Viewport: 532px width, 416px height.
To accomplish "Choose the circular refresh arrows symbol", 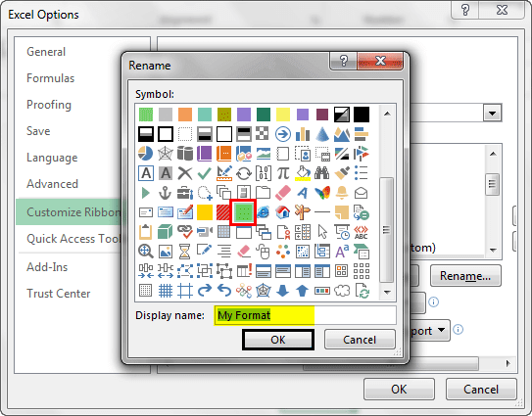I will click(x=244, y=173).
